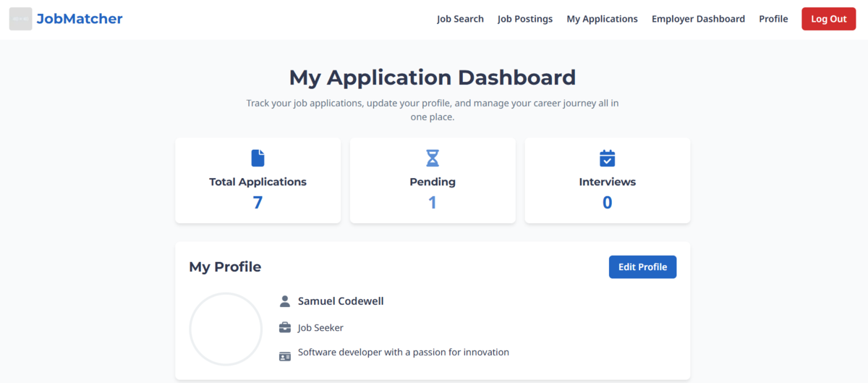Open the Profile nav link
The image size is (868, 383).
[x=773, y=19]
